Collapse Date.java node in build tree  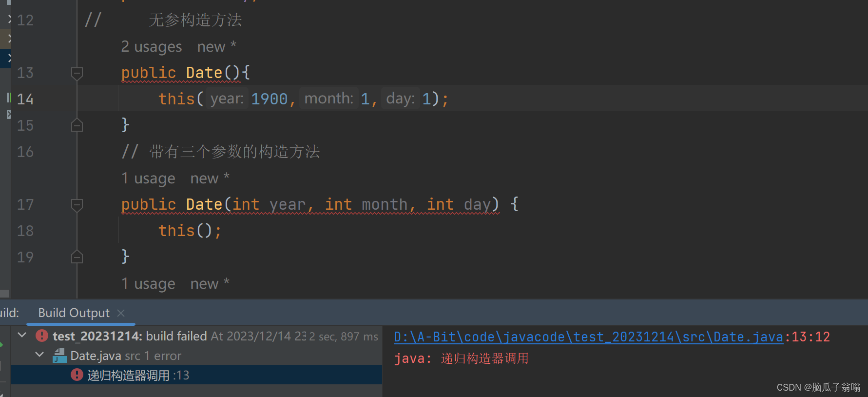40,355
